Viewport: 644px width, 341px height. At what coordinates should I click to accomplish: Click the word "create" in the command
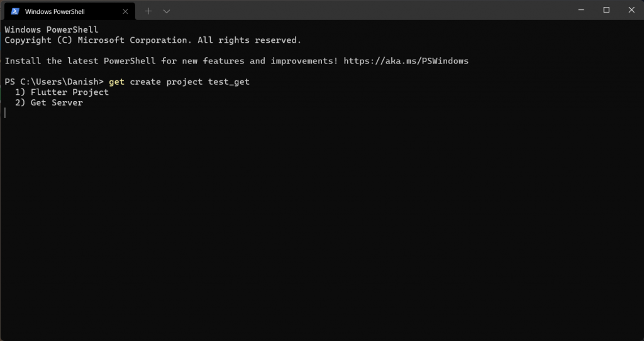coord(145,82)
